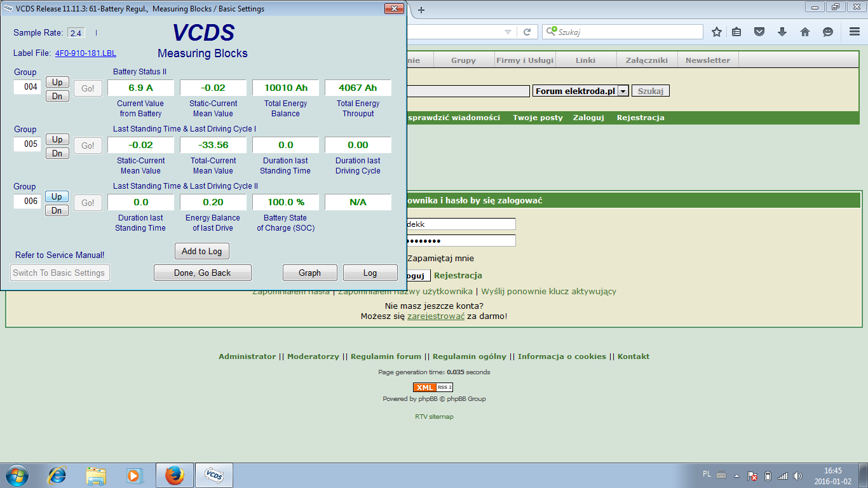The image size is (868, 488).
Task: Click the XML RSS 2 feed badge
Action: [x=433, y=387]
